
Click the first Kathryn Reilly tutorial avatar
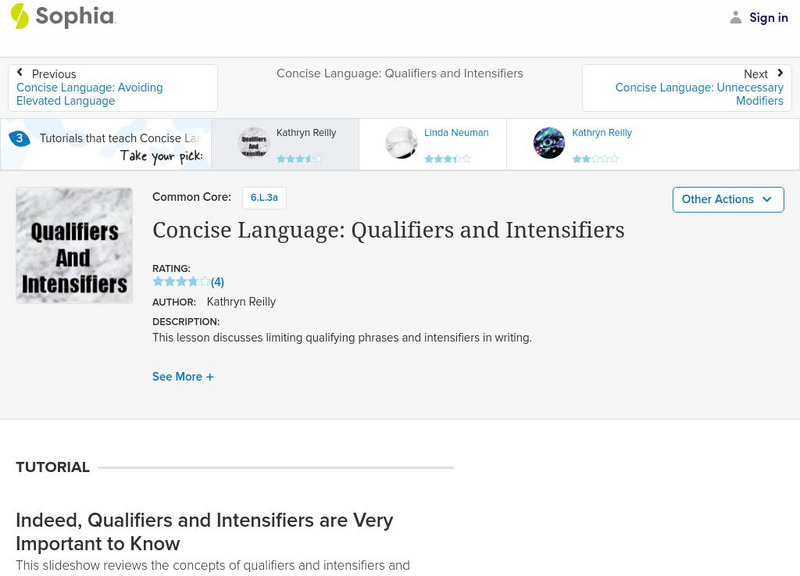[x=254, y=143]
